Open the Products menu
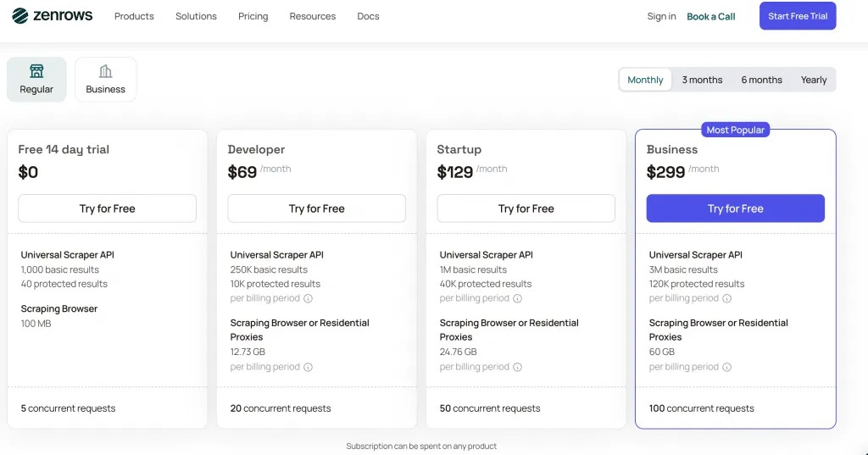The width and height of the screenshot is (868, 455). click(134, 17)
